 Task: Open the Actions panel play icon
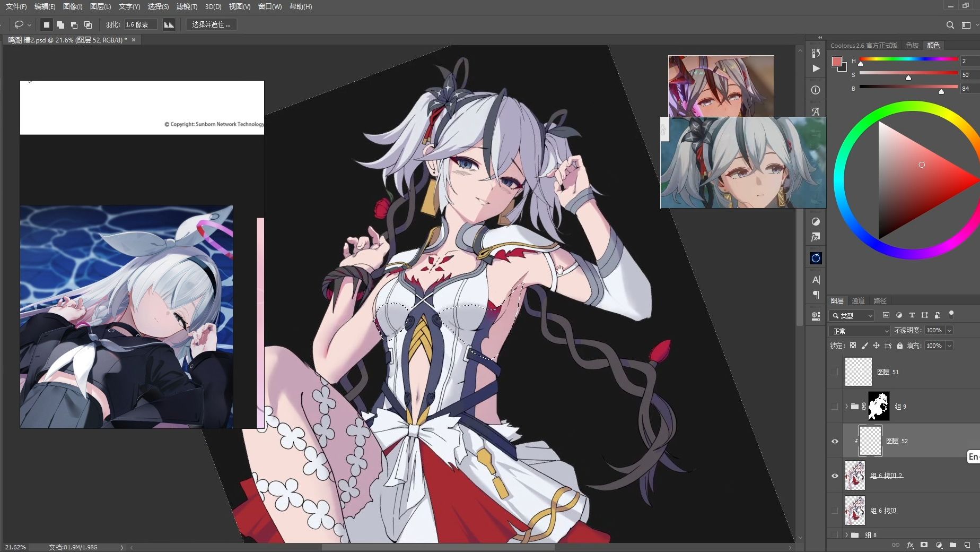(816, 68)
